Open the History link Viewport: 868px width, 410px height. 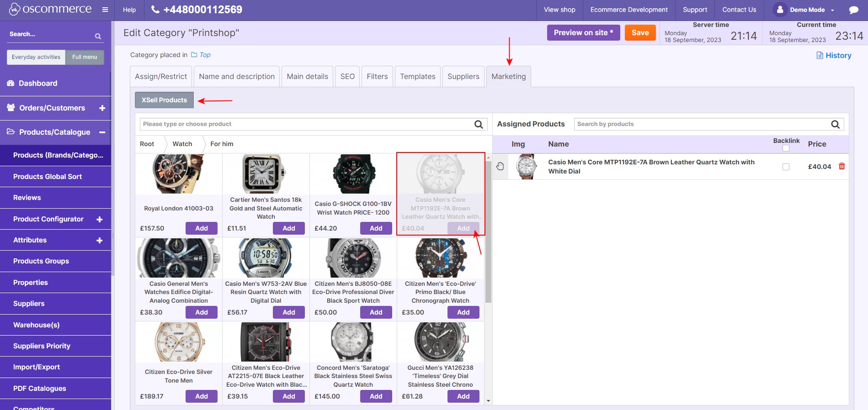[x=838, y=55]
